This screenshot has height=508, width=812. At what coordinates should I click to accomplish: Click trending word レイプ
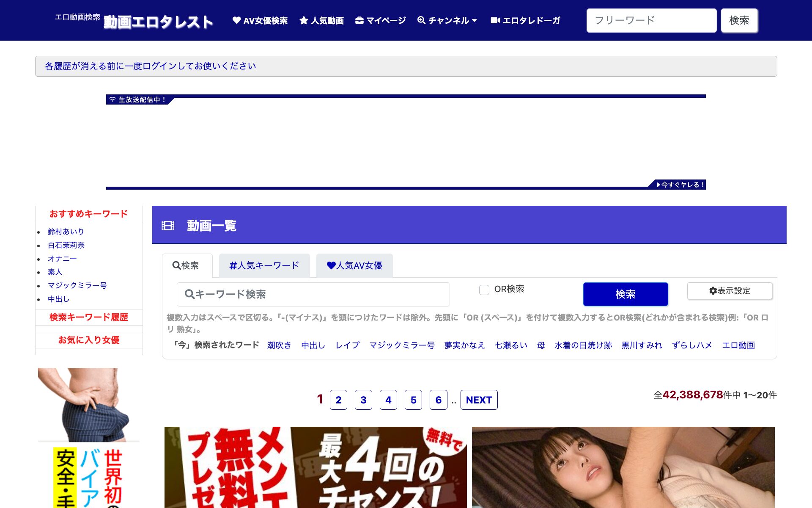pos(347,345)
